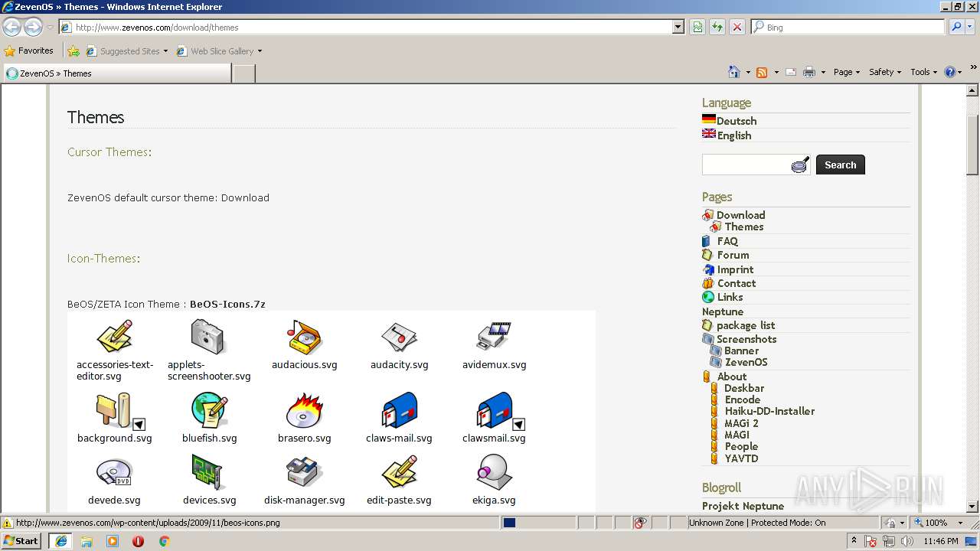Click the audacity.svg icon
This screenshot has width=980, height=551.
399,337
